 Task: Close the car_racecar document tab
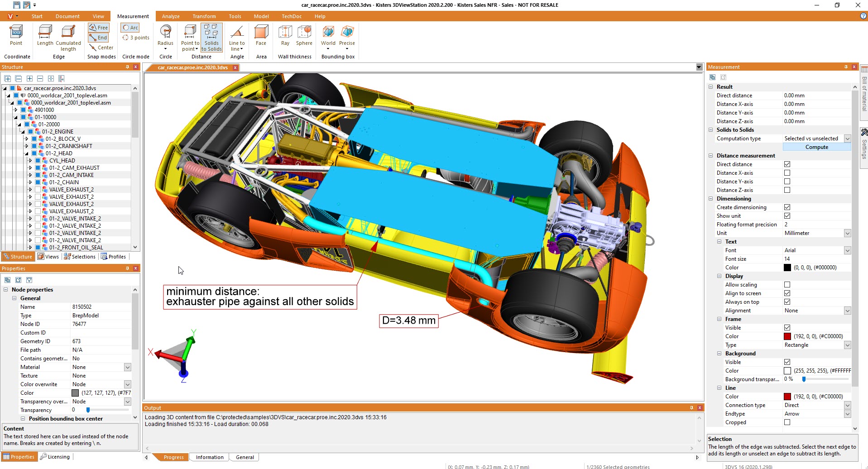tap(235, 67)
